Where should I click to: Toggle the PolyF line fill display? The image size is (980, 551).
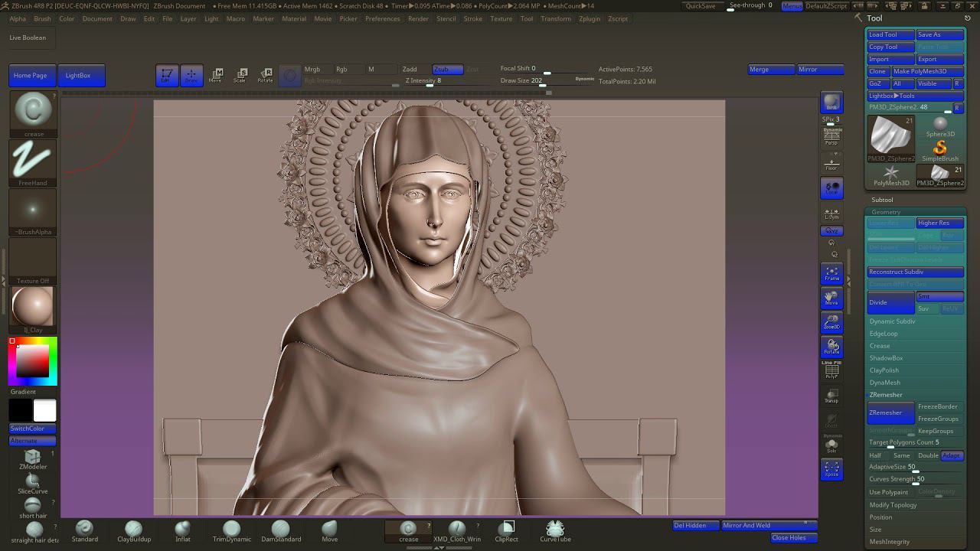831,371
